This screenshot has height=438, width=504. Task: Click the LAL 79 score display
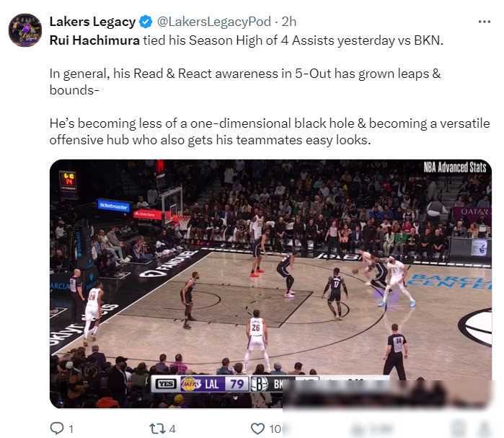point(224,384)
